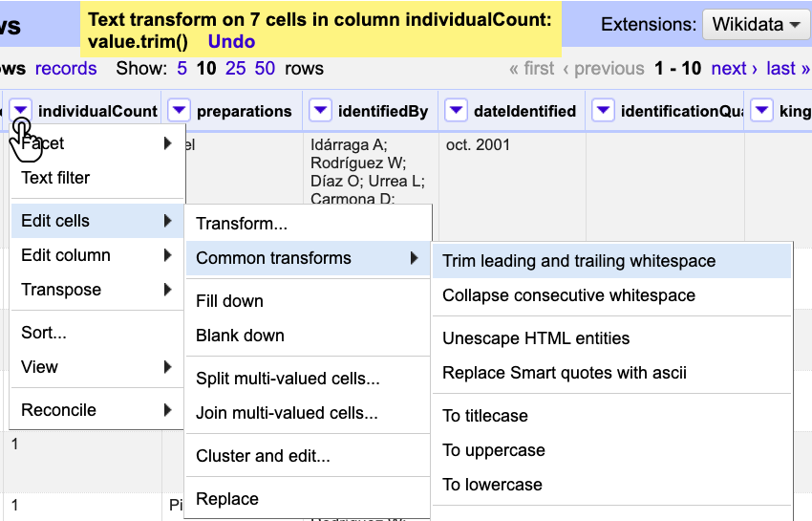
Task: Select Cluster and edit... option
Action: click(x=263, y=456)
